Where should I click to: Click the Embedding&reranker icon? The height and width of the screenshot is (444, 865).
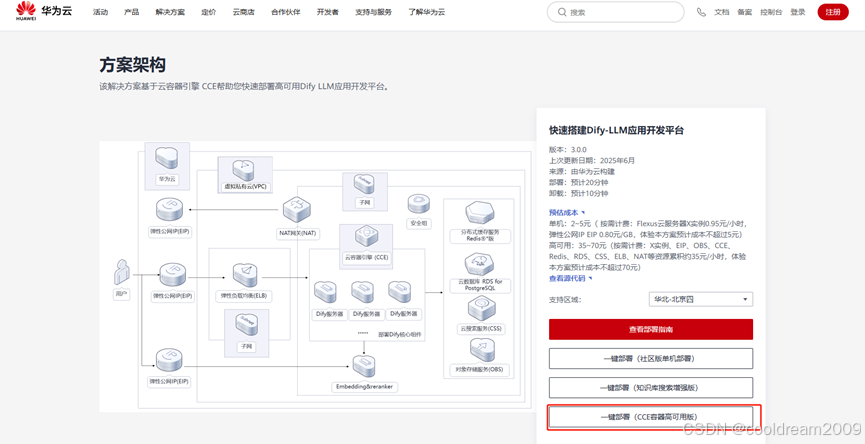364,366
